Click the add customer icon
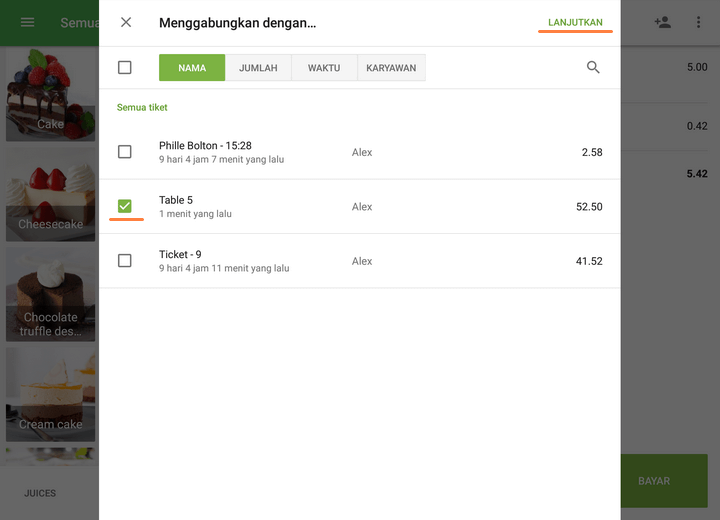Viewport: 720px width, 520px height. click(662, 22)
